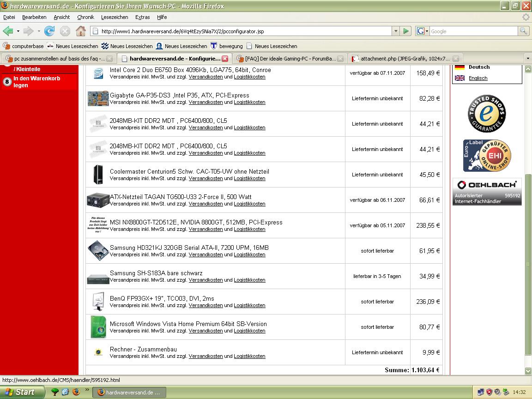Click the red shield tray icon
532x399 pixels.
pyautogui.click(x=489, y=392)
